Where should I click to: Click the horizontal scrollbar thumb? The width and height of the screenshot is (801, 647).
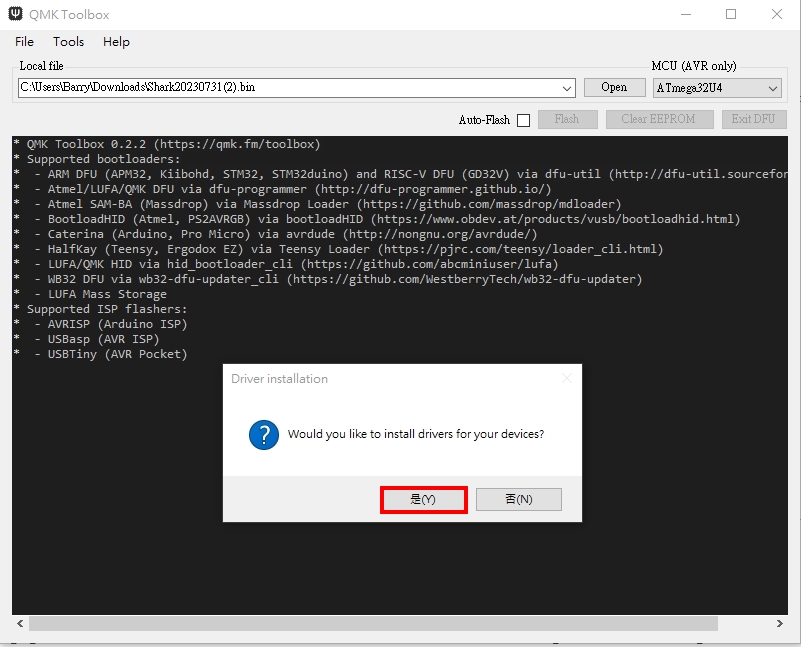pyautogui.click(x=373, y=624)
